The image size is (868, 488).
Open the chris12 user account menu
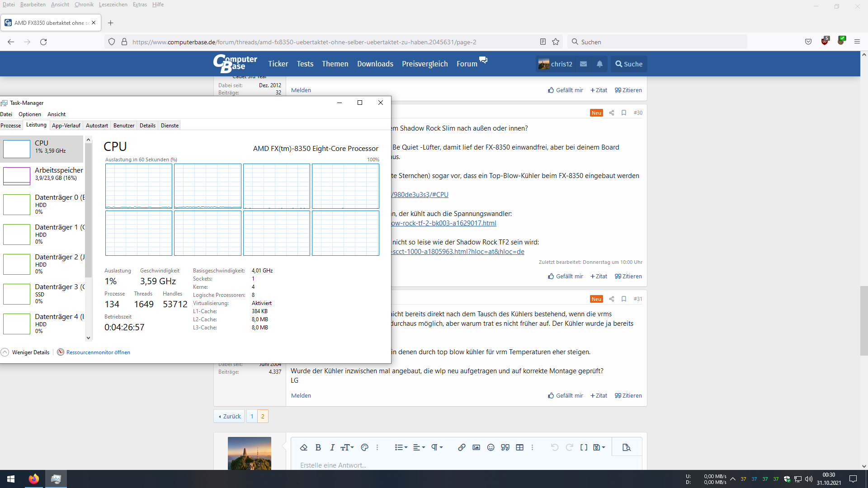click(556, 64)
